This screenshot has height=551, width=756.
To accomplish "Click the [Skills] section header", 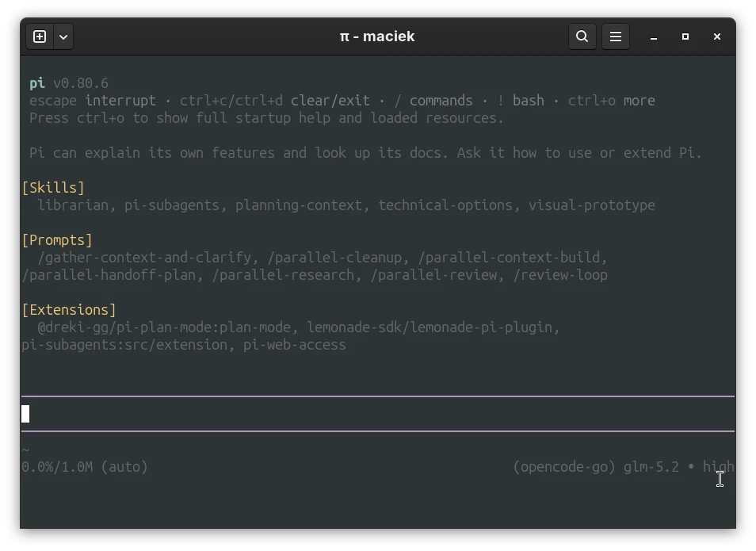I will click(x=53, y=188).
